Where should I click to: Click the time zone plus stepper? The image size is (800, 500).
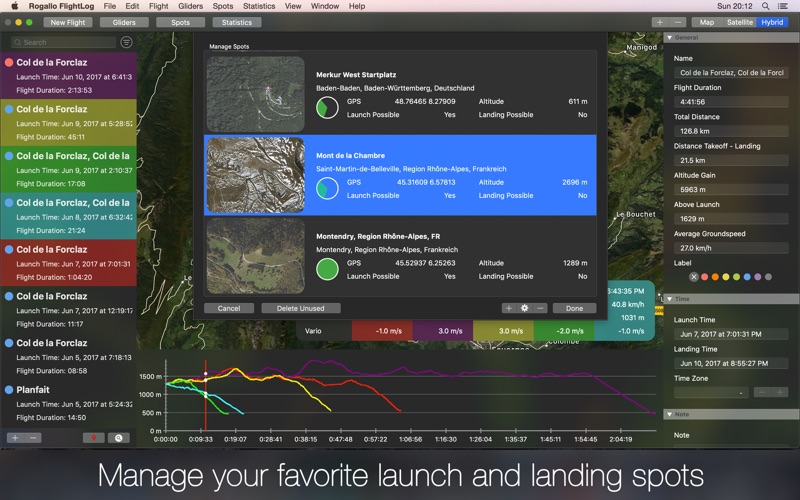(x=780, y=392)
